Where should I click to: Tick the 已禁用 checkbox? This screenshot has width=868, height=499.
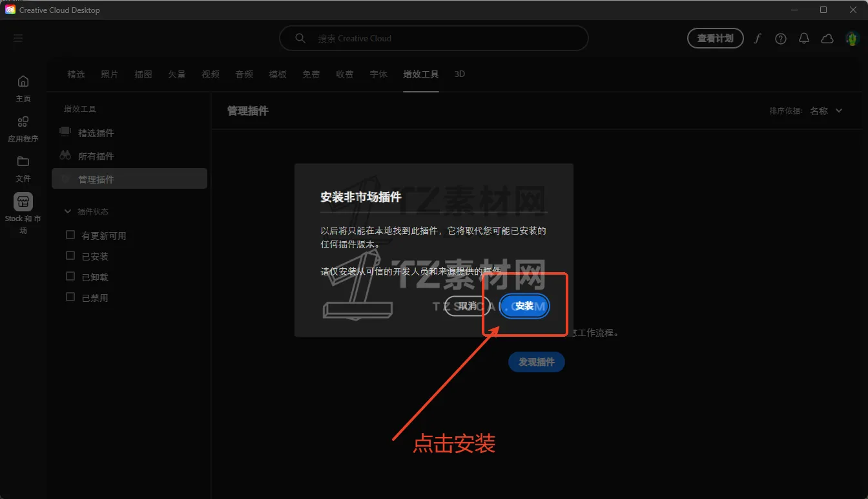[x=70, y=297]
